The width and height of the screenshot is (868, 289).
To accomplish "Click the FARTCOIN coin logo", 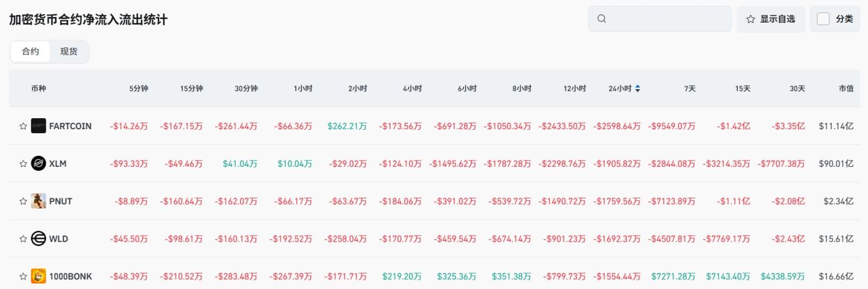I will click(x=38, y=126).
